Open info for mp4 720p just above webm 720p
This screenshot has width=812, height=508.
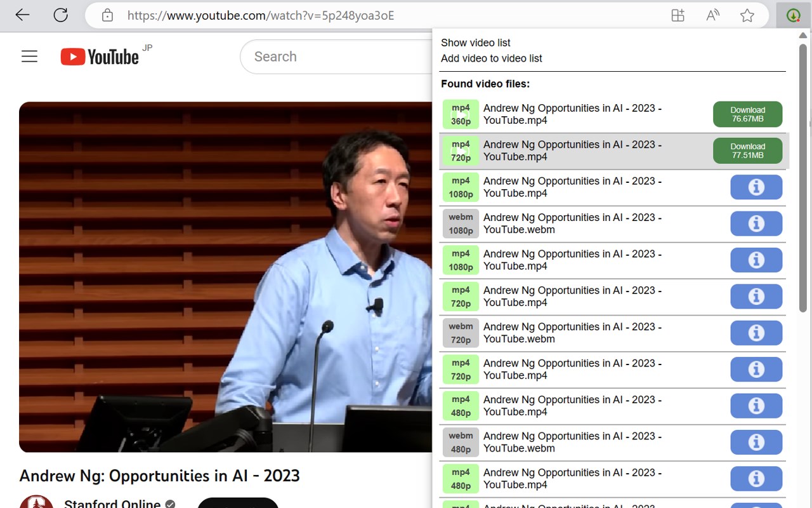pyautogui.click(x=756, y=297)
